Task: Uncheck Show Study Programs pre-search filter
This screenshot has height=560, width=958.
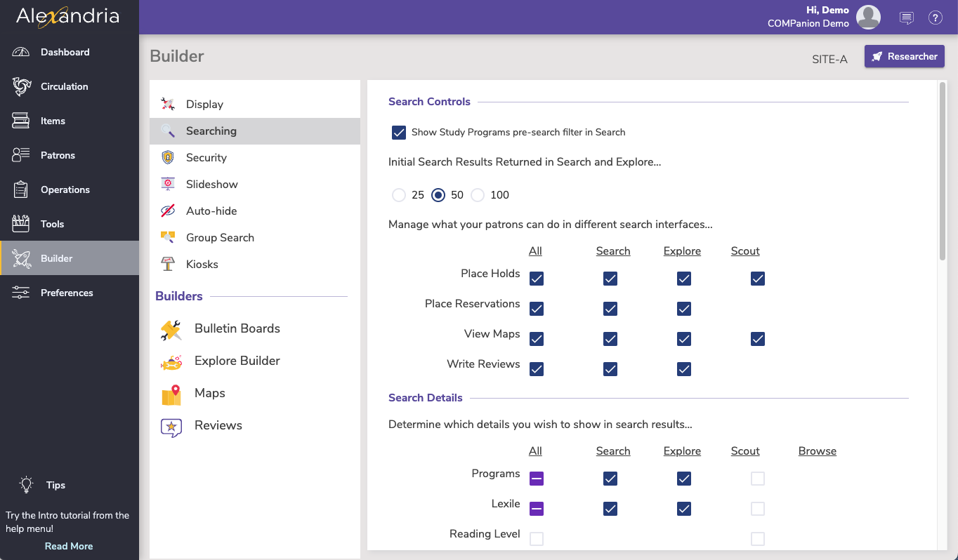Action: pyautogui.click(x=399, y=132)
